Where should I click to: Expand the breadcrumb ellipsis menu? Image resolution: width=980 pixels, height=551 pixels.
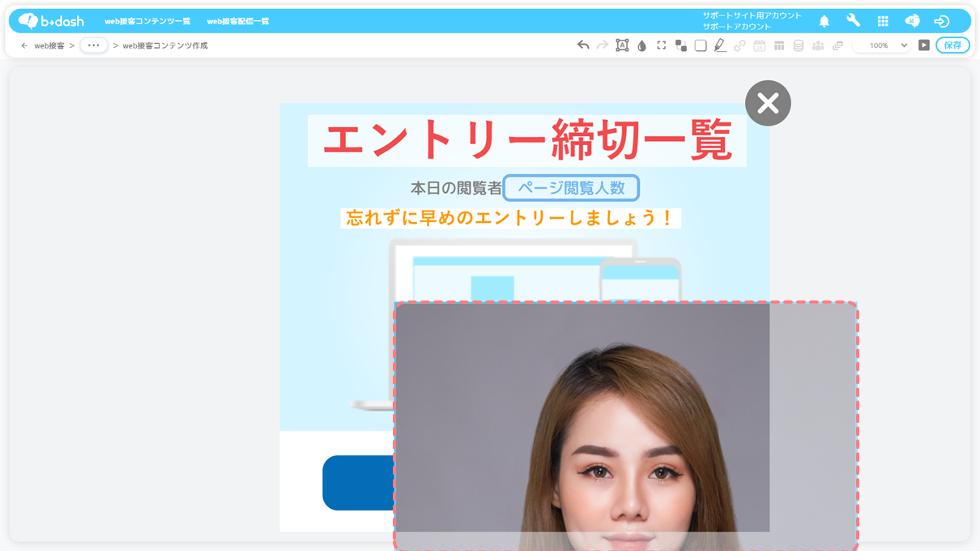[94, 45]
